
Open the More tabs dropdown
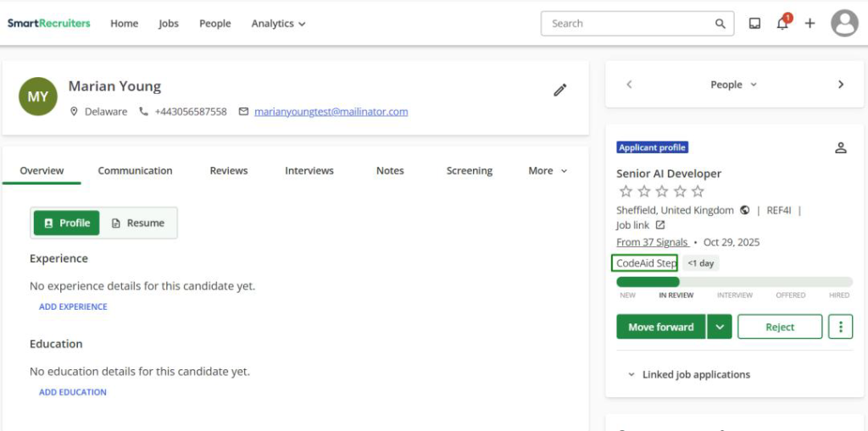click(547, 171)
